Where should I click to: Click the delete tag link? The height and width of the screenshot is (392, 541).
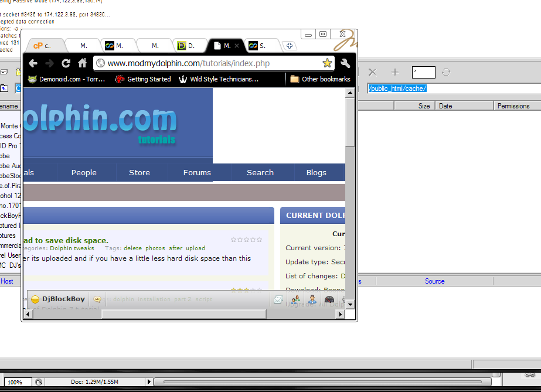(x=133, y=248)
